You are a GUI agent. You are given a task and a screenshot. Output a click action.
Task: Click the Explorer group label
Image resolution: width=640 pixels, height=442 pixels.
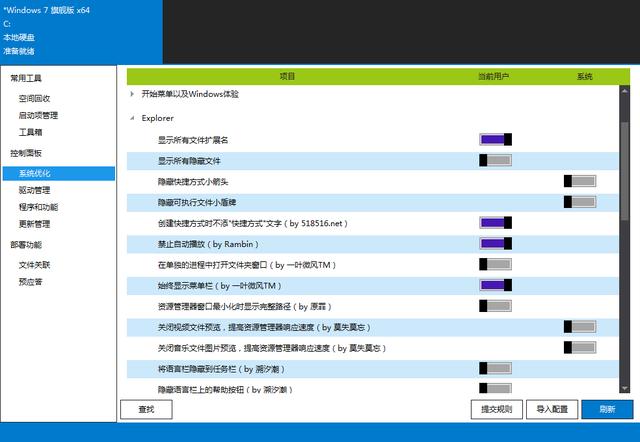pyautogui.click(x=158, y=118)
